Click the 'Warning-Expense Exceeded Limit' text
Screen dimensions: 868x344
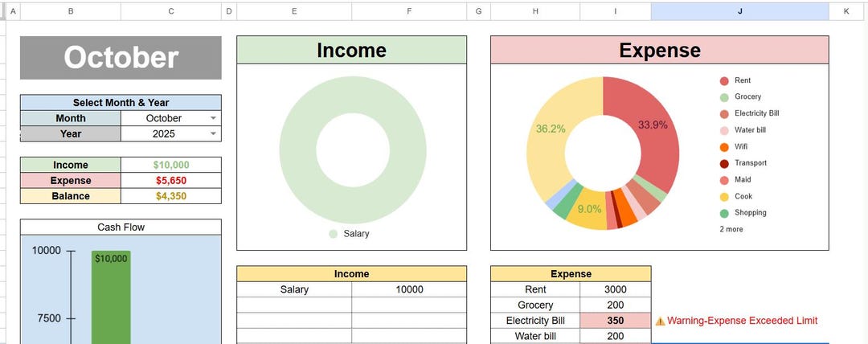743,321
